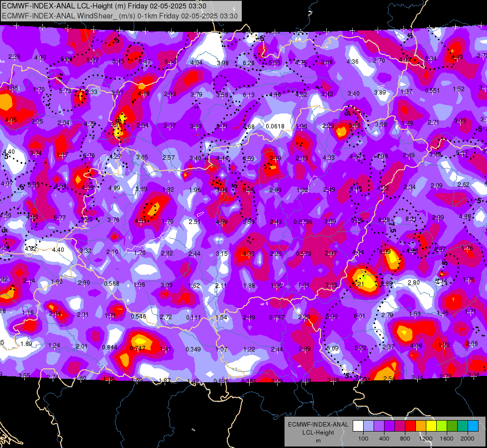Click the grid value 1.41

(165, 349)
